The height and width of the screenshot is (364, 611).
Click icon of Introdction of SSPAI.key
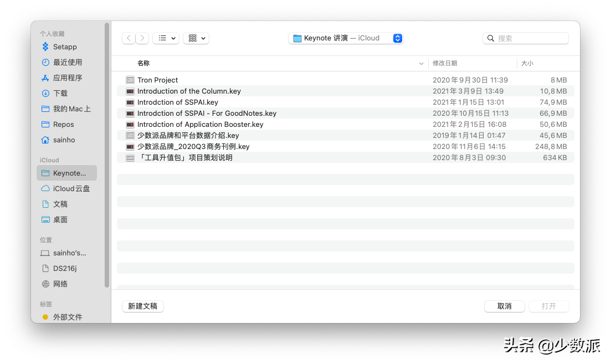pos(130,102)
